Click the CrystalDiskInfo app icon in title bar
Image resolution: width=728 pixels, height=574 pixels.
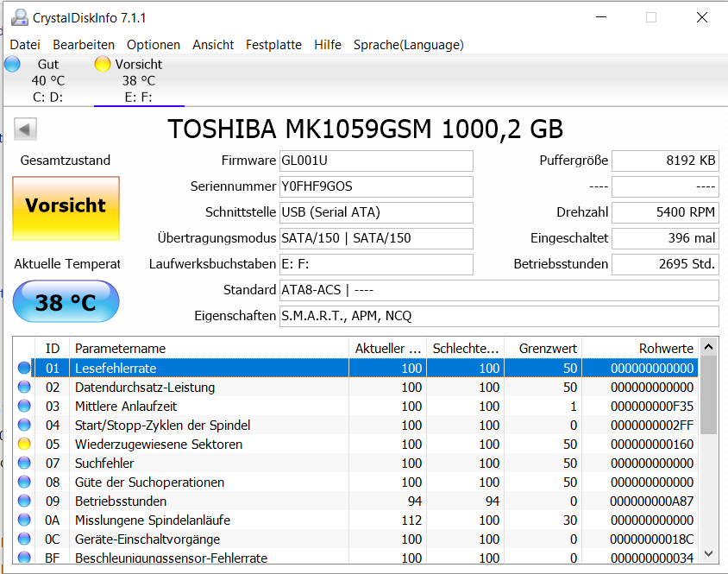[x=20, y=17]
